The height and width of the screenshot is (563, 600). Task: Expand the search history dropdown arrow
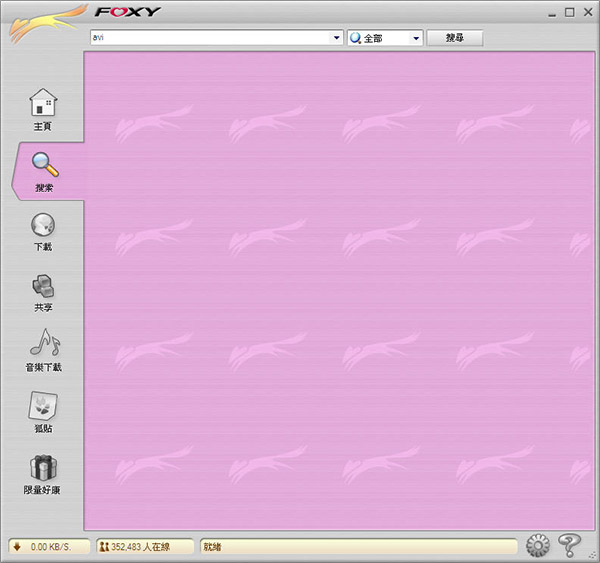tap(337, 38)
